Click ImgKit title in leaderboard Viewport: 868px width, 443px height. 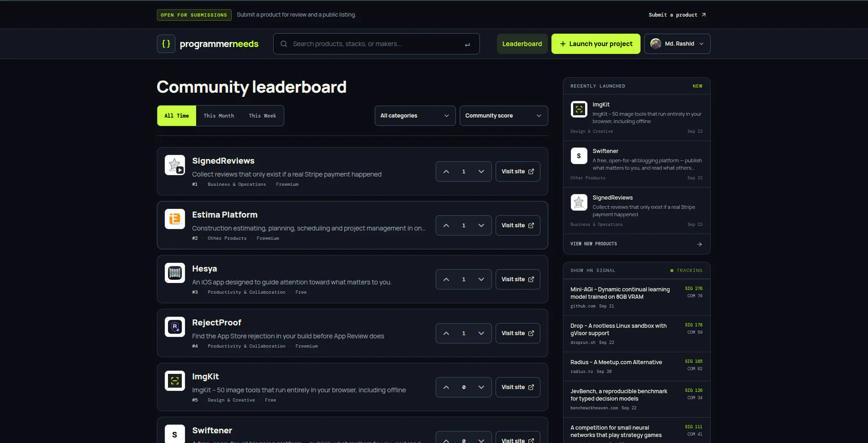(205, 377)
